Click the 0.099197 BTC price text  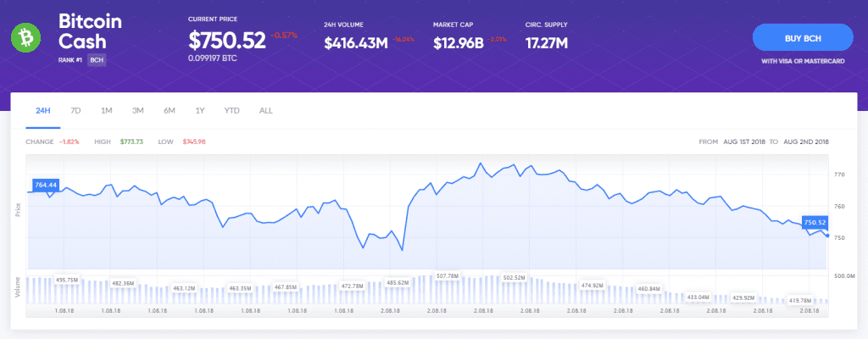tap(213, 58)
